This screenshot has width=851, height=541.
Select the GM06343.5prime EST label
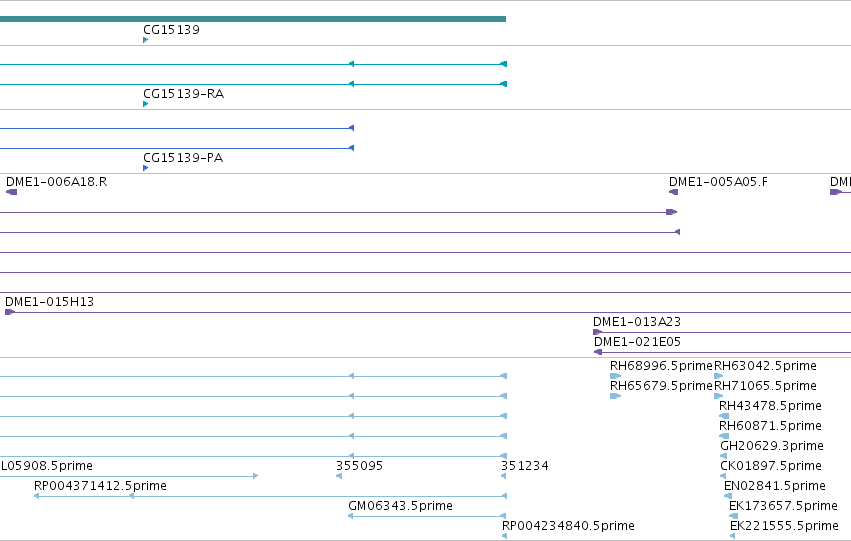401,506
